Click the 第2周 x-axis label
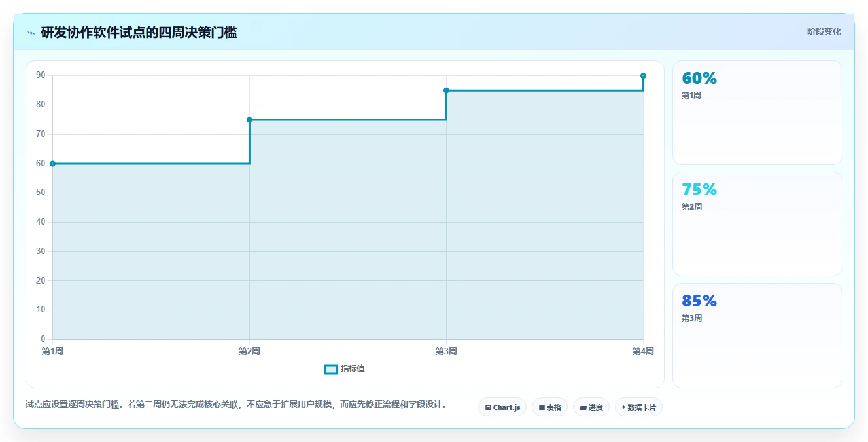 coord(249,352)
